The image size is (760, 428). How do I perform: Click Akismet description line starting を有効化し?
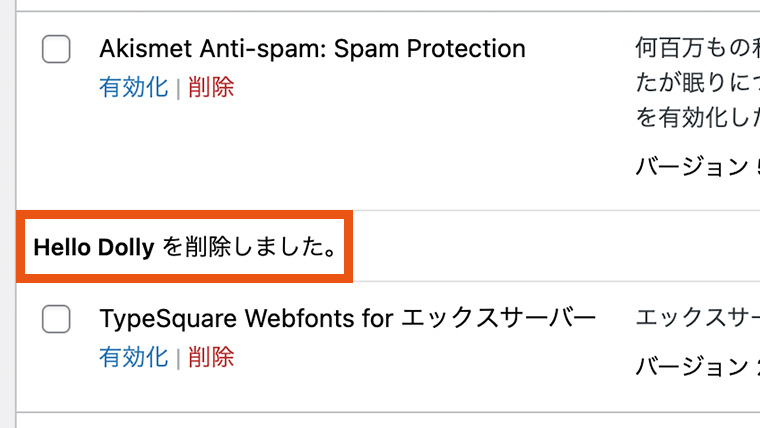pyautogui.click(x=696, y=117)
